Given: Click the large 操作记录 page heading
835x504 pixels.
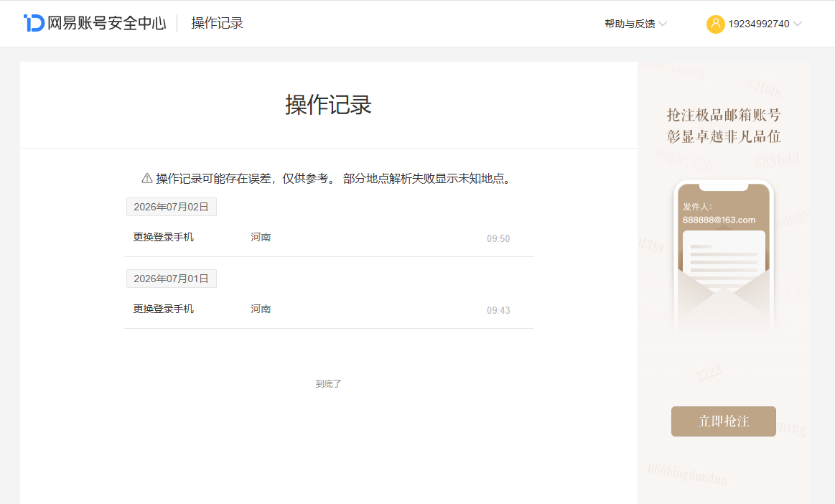Looking at the screenshot, I should click(x=328, y=105).
